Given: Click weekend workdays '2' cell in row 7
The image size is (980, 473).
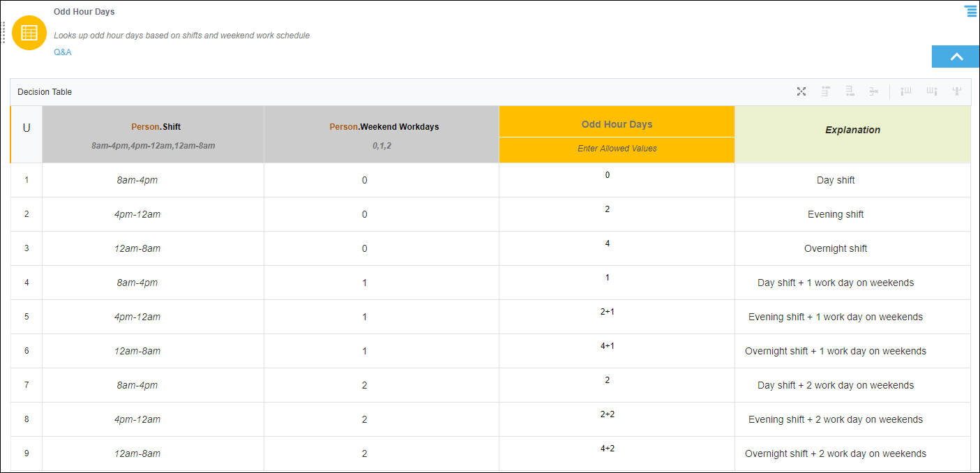Looking at the screenshot, I should [x=382, y=385].
